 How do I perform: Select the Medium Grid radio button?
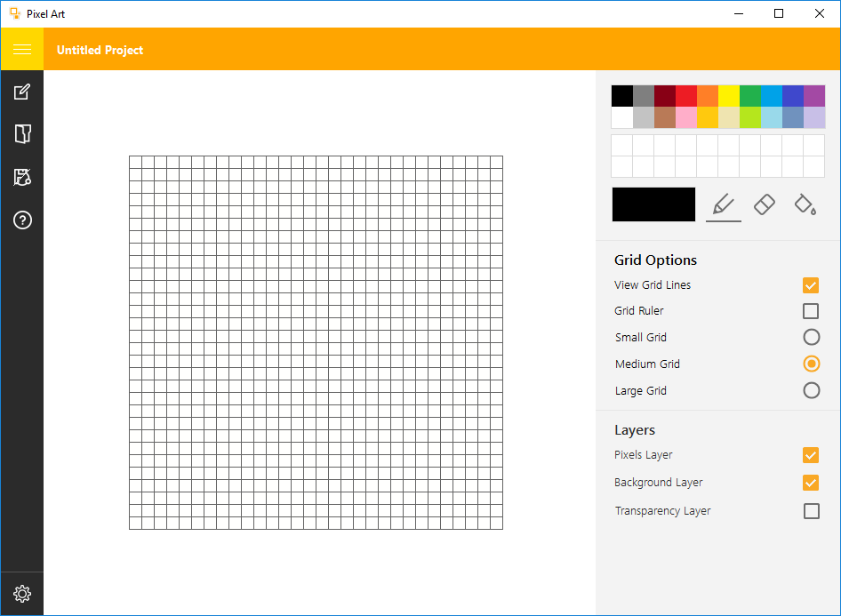tap(811, 364)
